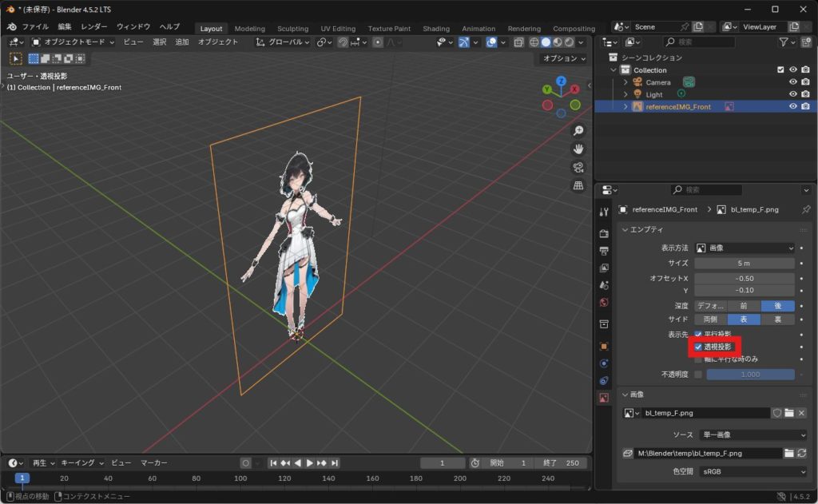The image size is (818, 504).
Task: Uncheck the 透視投影 checkbox
Action: pyautogui.click(x=699, y=347)
